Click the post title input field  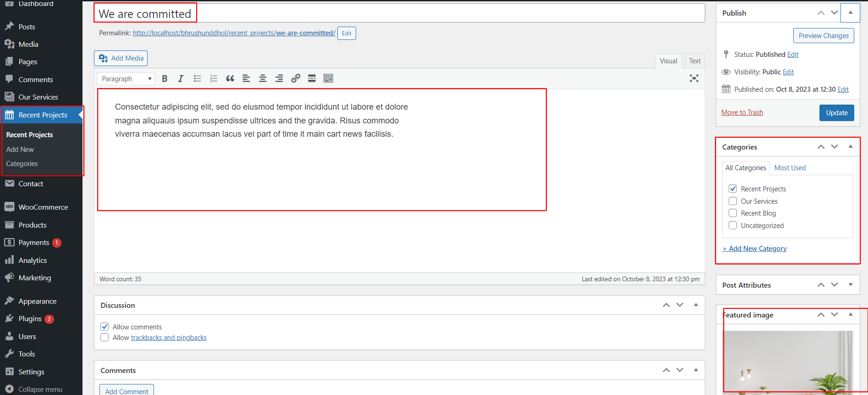[x=399, y=14]
